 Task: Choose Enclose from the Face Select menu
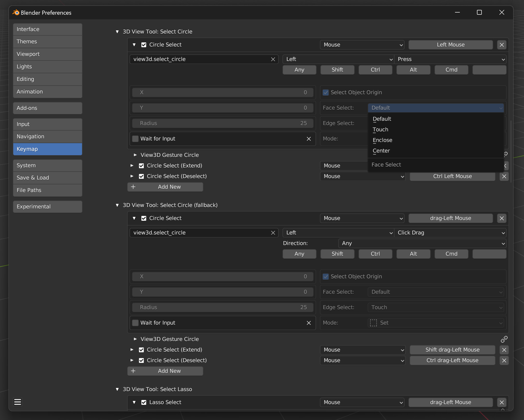(382, 140)
